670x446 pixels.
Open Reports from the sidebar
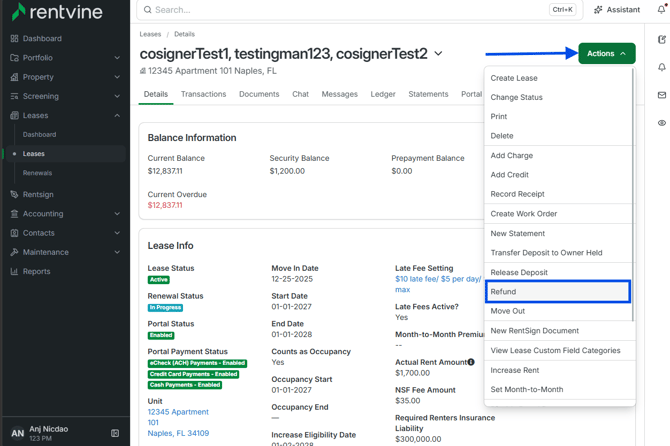pos(36,271)
